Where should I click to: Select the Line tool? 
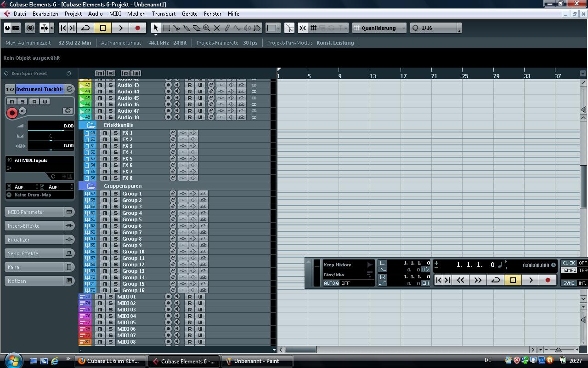tap(237, 28)
